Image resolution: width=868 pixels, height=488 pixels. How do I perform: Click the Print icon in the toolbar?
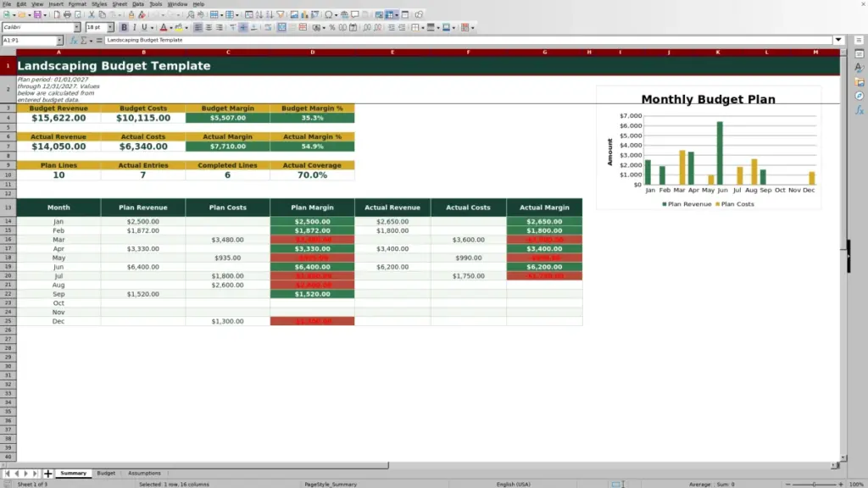coord(67,14)
